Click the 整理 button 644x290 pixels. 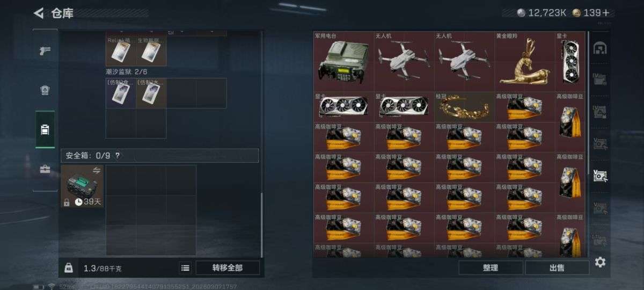coord(491,267)
